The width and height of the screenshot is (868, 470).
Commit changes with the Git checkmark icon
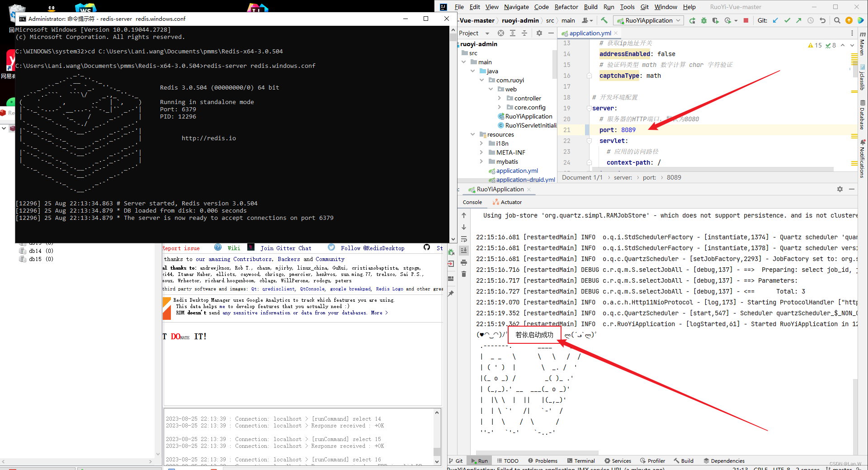[787, 20]
